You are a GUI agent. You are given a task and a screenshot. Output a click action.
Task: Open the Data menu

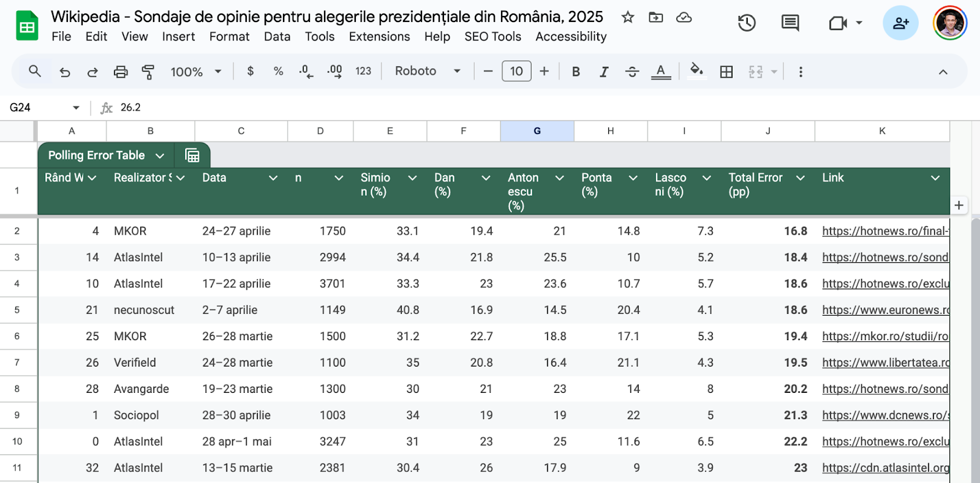(277, 37)
